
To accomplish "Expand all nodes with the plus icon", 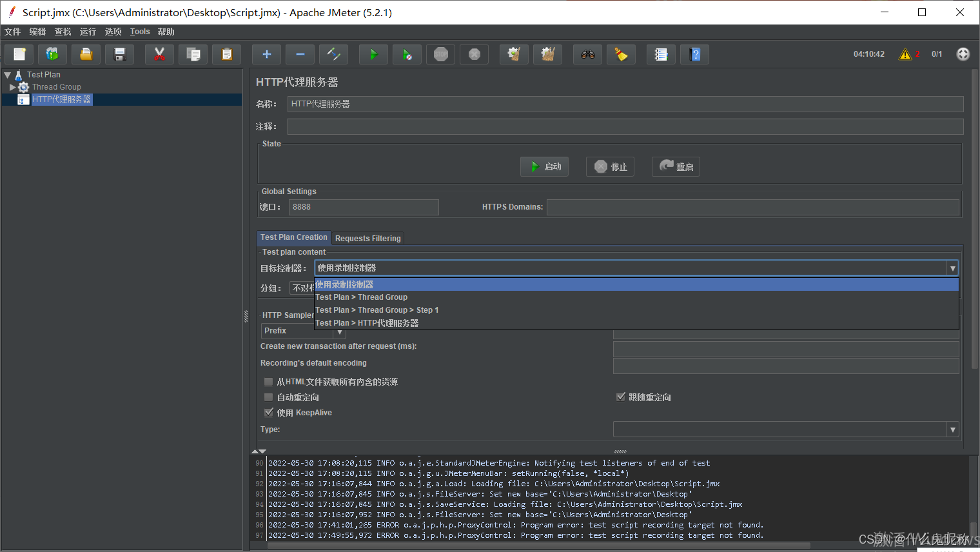I will click(267, 54).
